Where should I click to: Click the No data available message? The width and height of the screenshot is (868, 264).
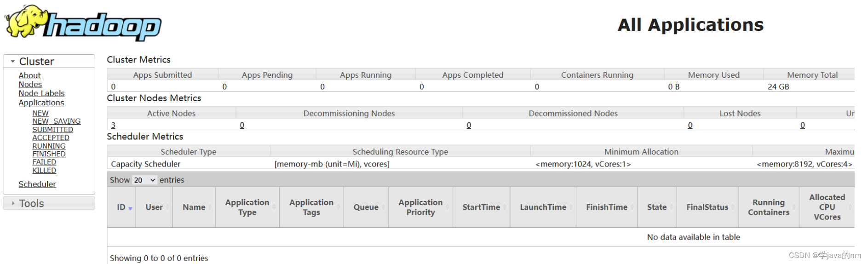pyautogui.click(x=693, y=237)
